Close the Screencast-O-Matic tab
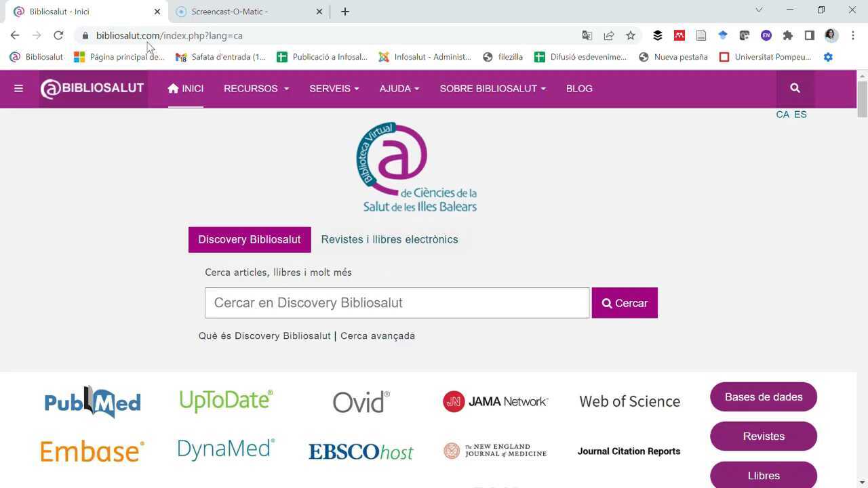Image resolution: width=868 pixels, height=488 pixels. 320,12
